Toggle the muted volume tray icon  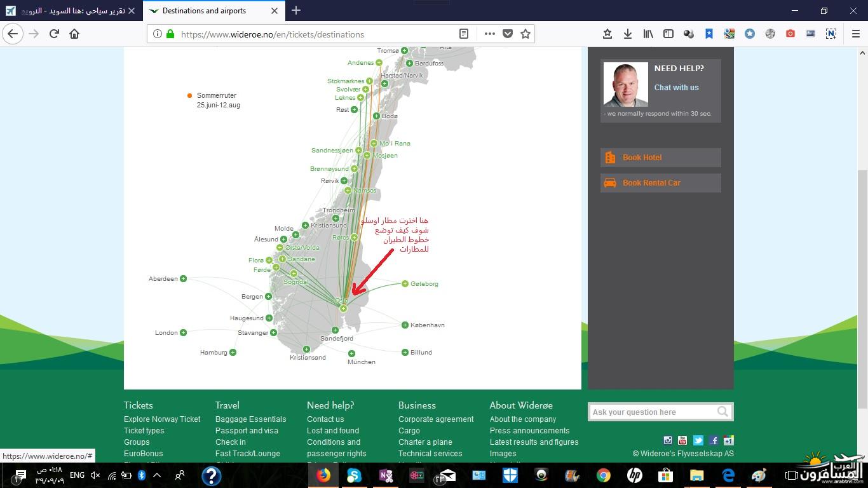(x=95, y=475)
